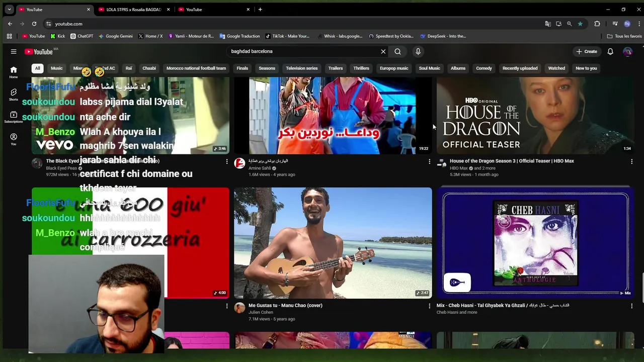The image size is (644, 362).
Task: Close the LOLA STPRS x Rosalia tab
Action: tap(168, 10)
